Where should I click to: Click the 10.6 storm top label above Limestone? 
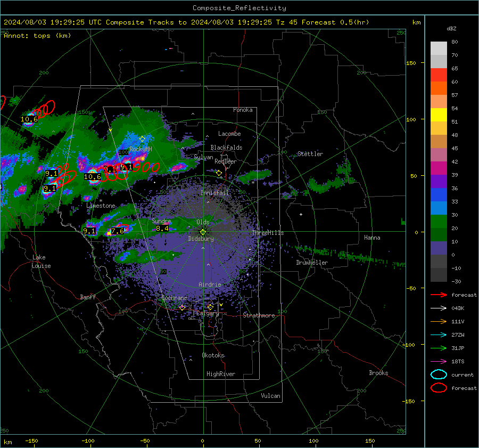pyautogui.click(x=92, y=177)
